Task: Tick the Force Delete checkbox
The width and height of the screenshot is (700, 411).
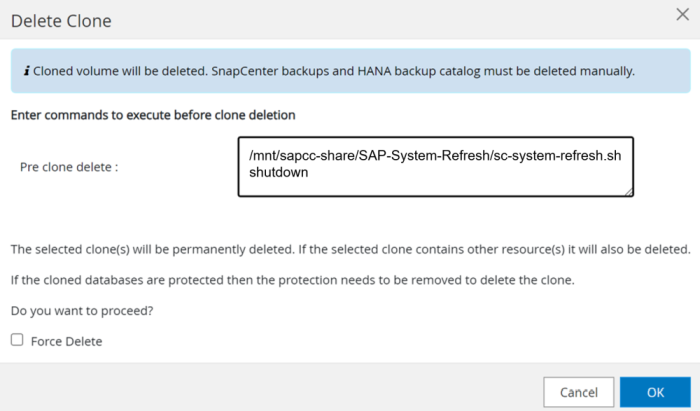Action: 17,340
